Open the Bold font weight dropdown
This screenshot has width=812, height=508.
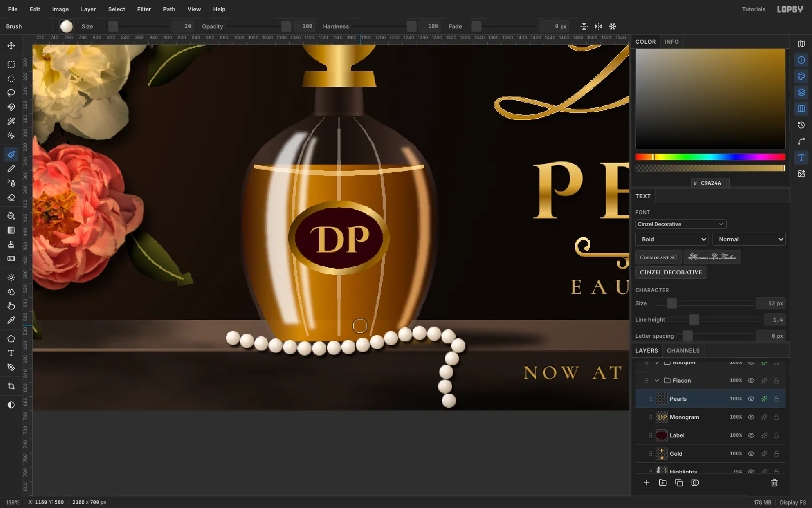click(672, 239)
